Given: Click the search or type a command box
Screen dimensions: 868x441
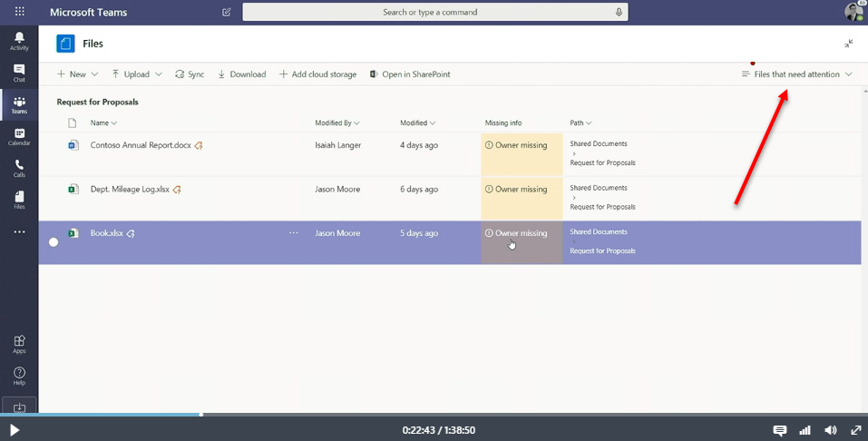Looking at the screenshot, I should point(435,12).
